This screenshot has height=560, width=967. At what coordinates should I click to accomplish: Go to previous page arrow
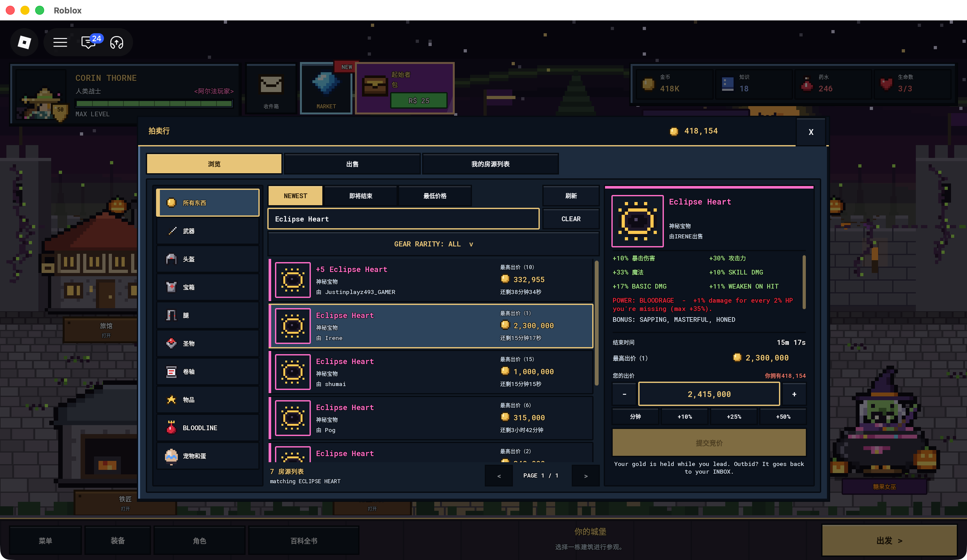[499, 476]
